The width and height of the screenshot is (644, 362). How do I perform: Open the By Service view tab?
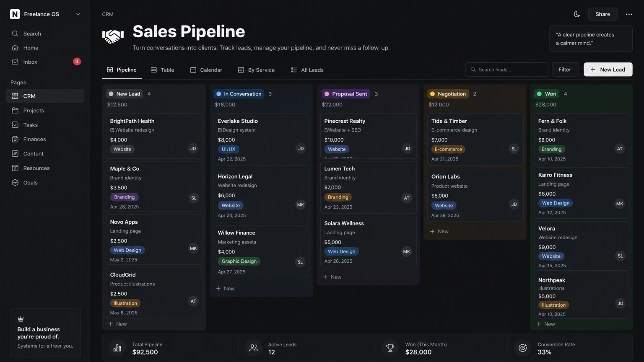256,70
